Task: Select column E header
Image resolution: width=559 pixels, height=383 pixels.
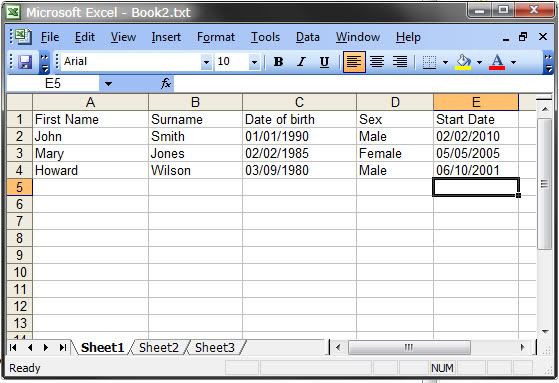Action: [x=476, y=102]
